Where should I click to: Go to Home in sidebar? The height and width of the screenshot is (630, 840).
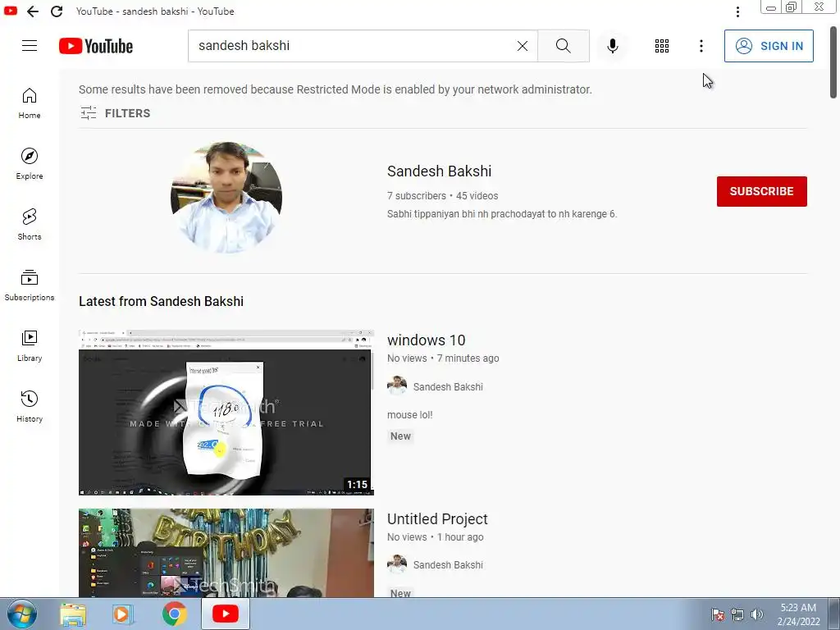pos(30,103)
